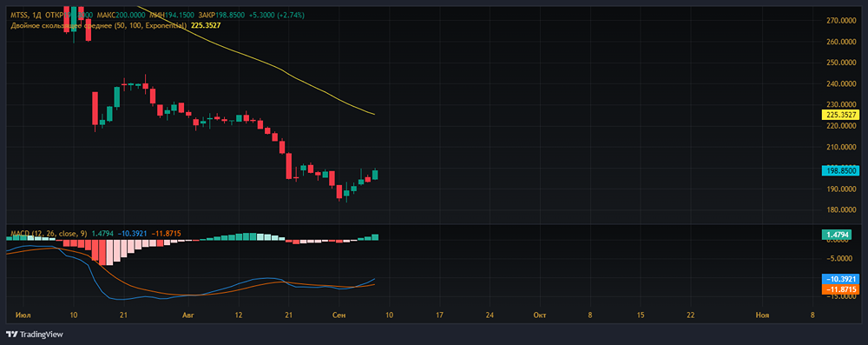Click the Авг label on time axis
868x345 pixels.
click(188, 315)
